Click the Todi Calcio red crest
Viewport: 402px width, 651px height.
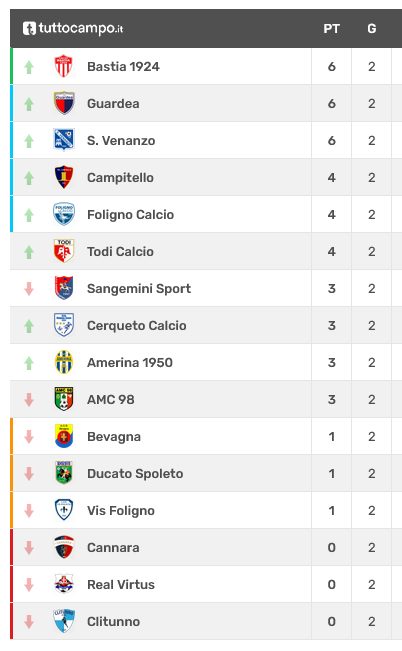point(64,251)
